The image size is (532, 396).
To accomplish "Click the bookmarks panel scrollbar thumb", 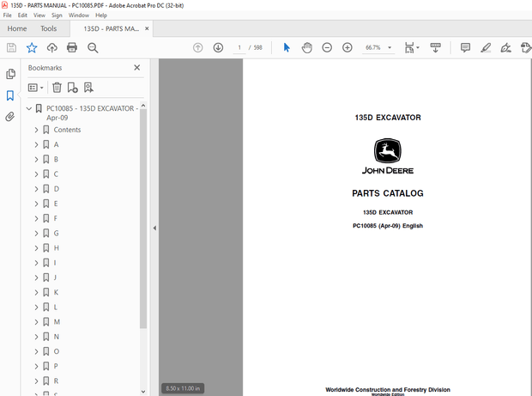I will point(142,218).
